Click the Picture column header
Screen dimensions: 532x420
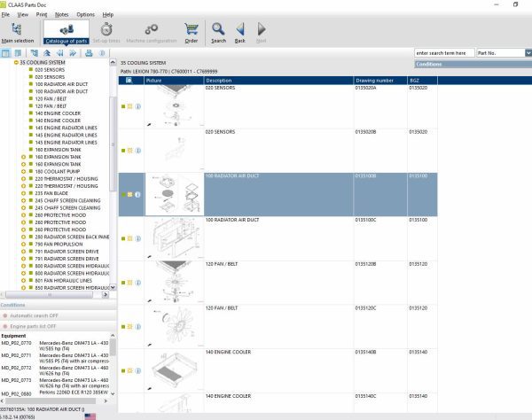pyautogui.click(x=174, y=81)
